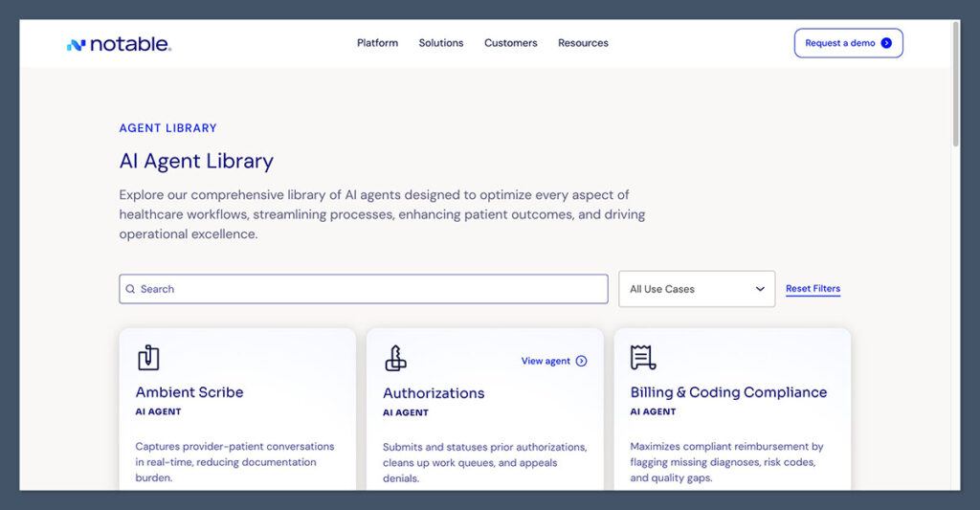Click the Notable logo in header
Image resolution: width=980 pixels, height=510 pixels.
(119, 44)
